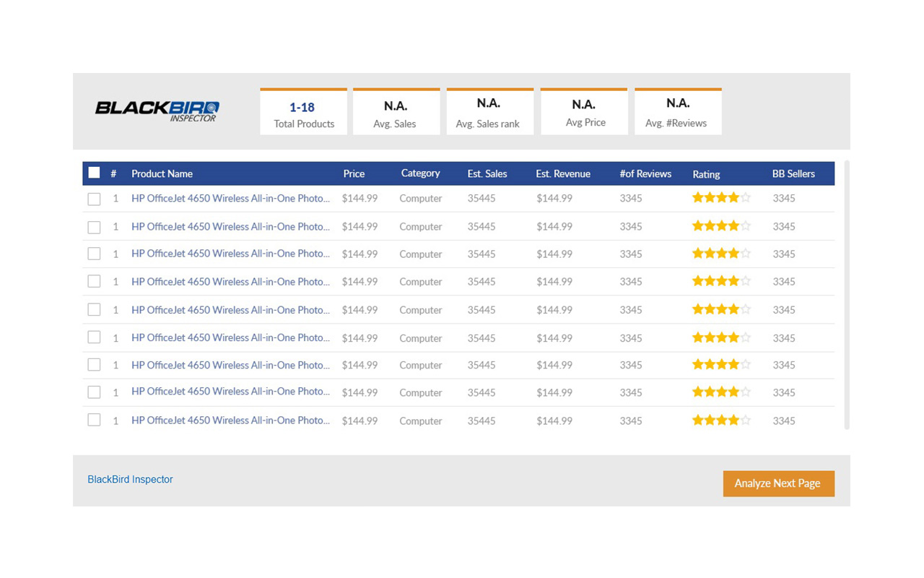
Task: Click the Avg. #Reviews card
Action: [x=678, y=111]
